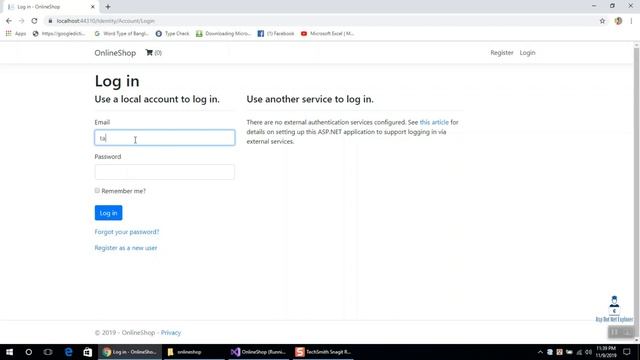
Task: Open the Forgot your password link
Action: pyautogui.click(x=127, y=231)
